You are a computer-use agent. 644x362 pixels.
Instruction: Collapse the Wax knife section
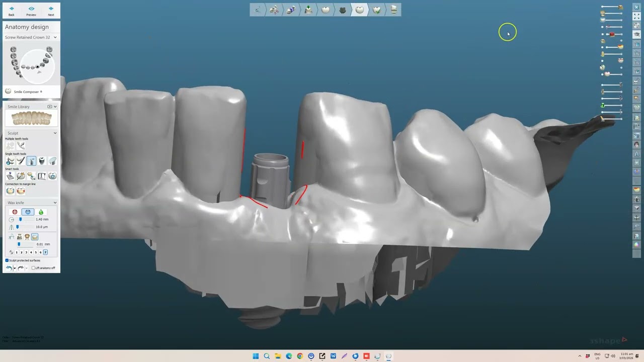tap(55, 203)
